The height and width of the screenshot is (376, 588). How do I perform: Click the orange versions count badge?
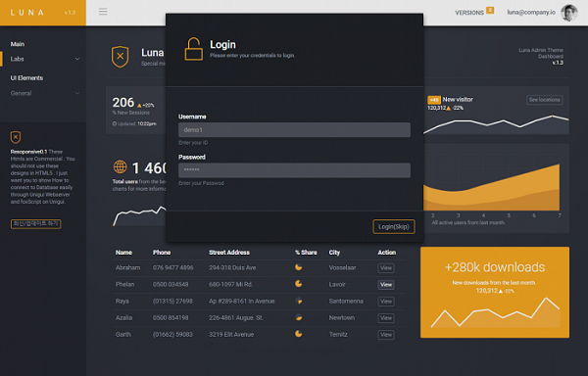tap(490, 10)
